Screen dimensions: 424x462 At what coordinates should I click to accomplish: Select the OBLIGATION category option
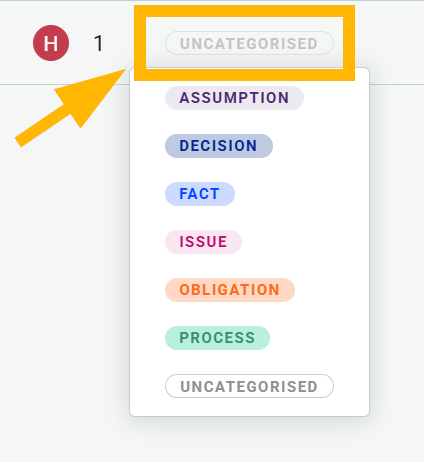(230, 290)
